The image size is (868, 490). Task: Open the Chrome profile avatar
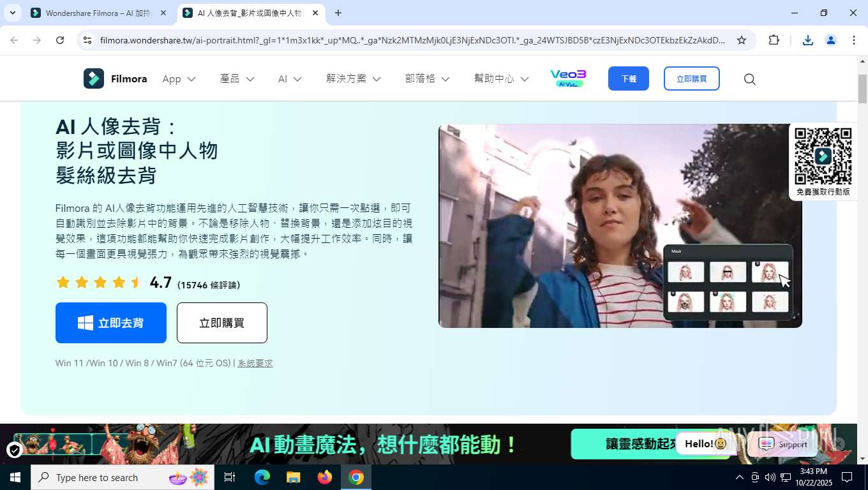click(831, 40)
